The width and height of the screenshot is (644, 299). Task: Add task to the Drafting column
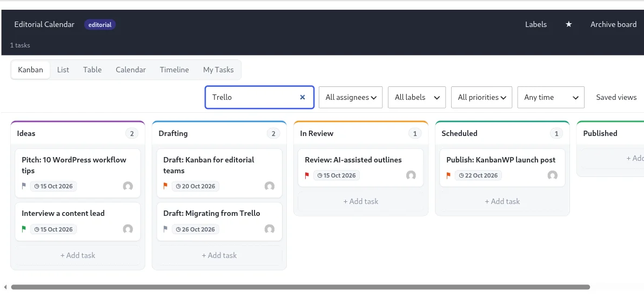(219, 255)
